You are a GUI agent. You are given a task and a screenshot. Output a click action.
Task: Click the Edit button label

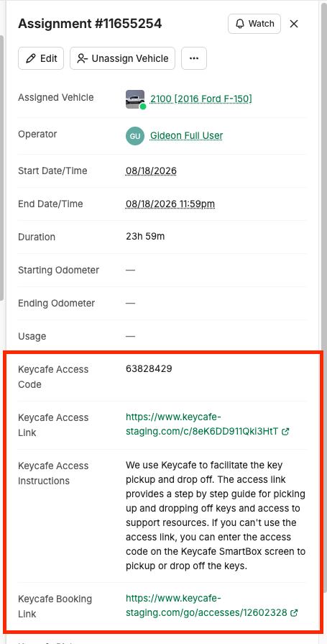tap(48, 58)
